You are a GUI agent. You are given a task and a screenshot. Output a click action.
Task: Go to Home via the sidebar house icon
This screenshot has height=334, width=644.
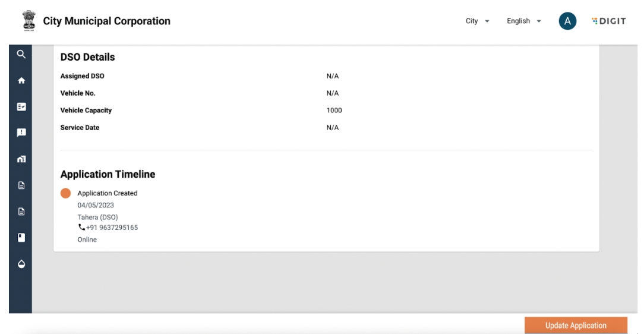(21, 80)
